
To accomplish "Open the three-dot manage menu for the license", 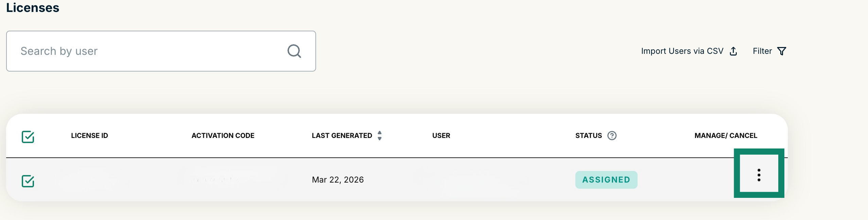I will click(x=759, y=175).
